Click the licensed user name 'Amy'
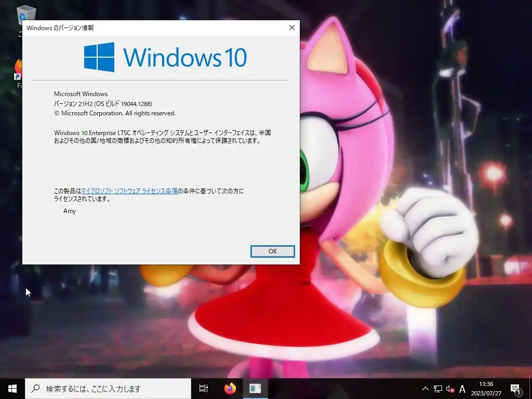The width and height of the screenshot is (532, 399). pos(70,211)
